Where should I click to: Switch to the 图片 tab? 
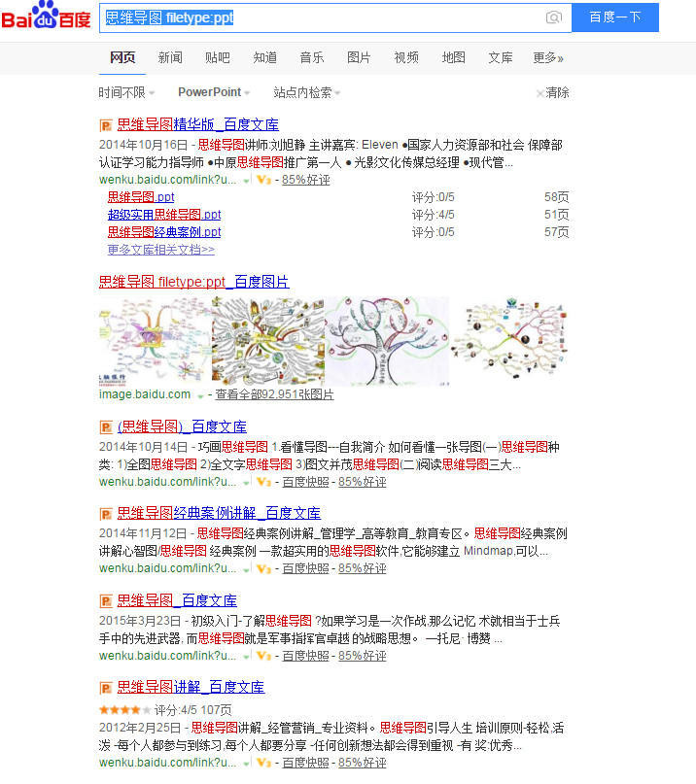click(359, 58)
